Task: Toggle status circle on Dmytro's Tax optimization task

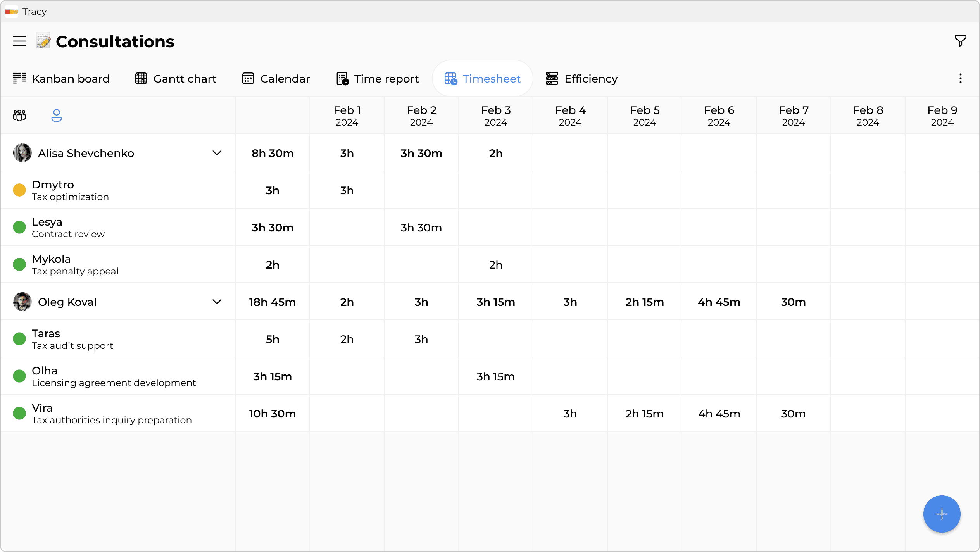Action: point(19,190)
